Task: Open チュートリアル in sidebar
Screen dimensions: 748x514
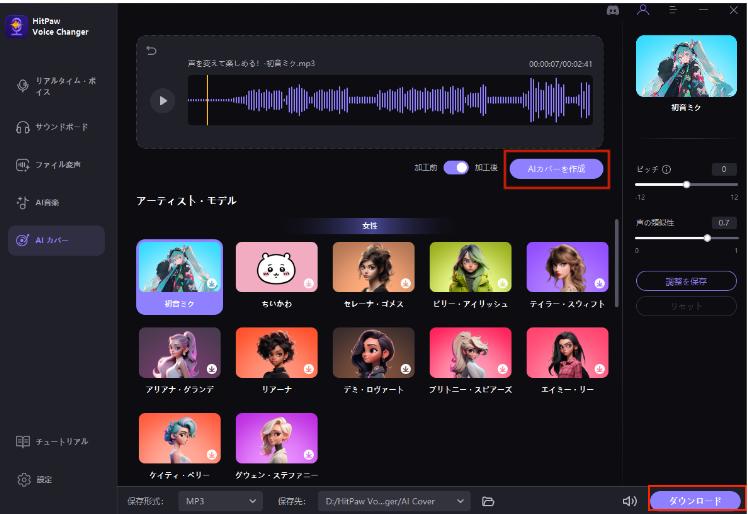Action: (56, 442)
